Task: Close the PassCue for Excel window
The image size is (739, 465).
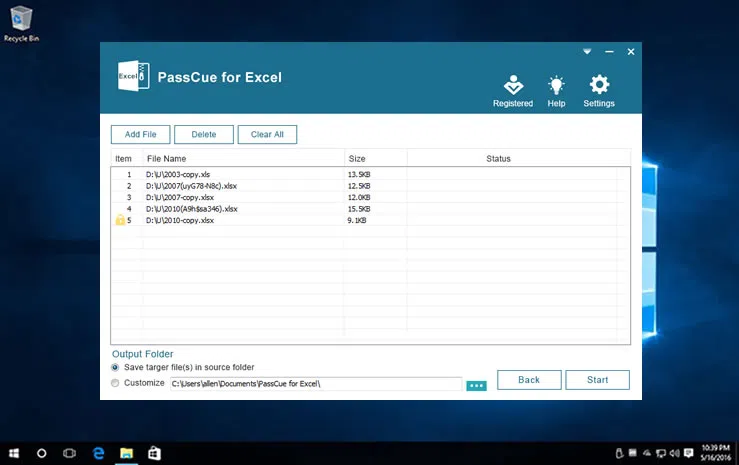Action: 631,51
